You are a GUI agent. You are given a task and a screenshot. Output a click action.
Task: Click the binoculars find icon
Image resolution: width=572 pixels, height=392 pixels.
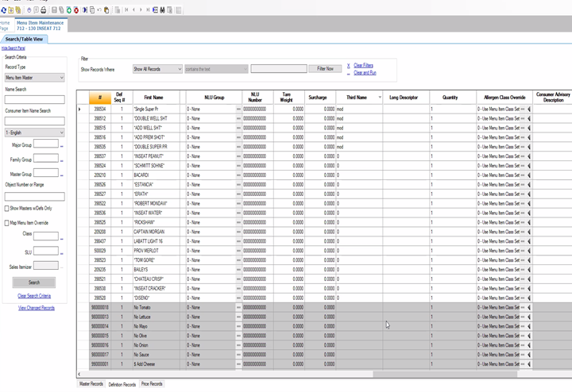162,10
